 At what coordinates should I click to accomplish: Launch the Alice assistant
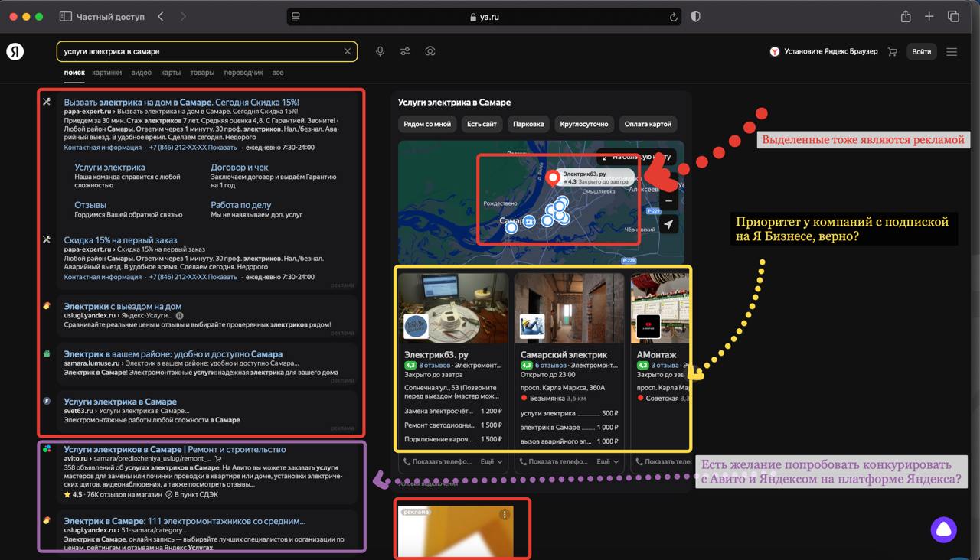pyautogui.click(x=943, y=529)
